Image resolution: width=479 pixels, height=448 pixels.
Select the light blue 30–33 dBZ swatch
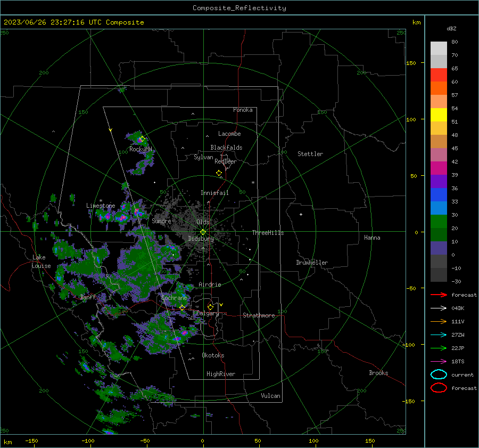click(x=439, y=208)
